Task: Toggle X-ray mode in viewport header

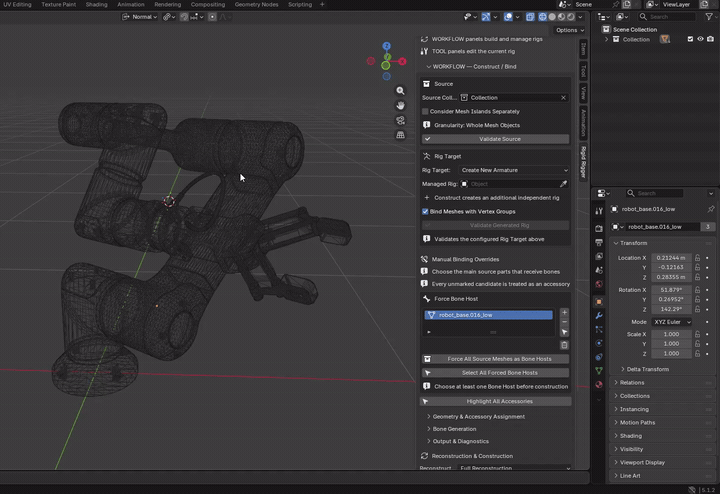Action: click(530, 17)
